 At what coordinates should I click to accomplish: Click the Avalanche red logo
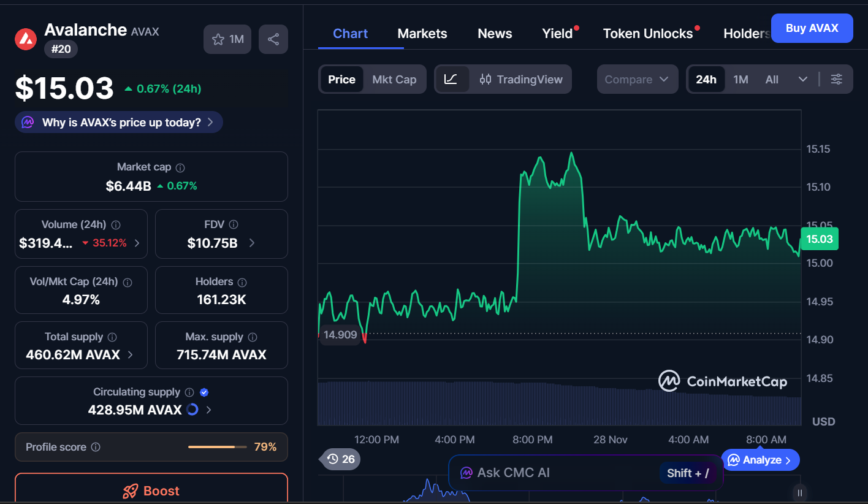click(26, 39)
